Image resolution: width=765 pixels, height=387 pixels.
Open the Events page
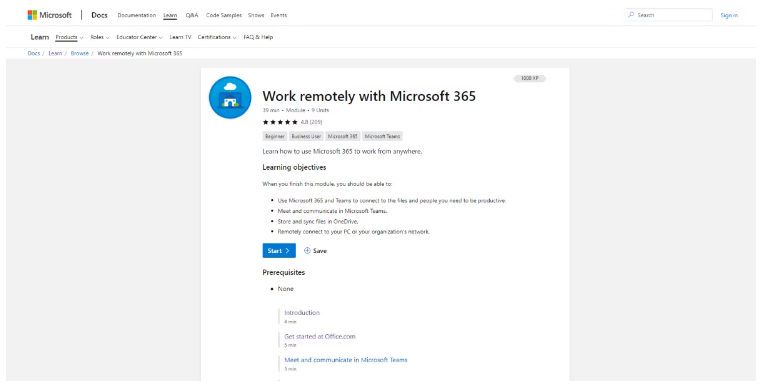click(279, 15)
